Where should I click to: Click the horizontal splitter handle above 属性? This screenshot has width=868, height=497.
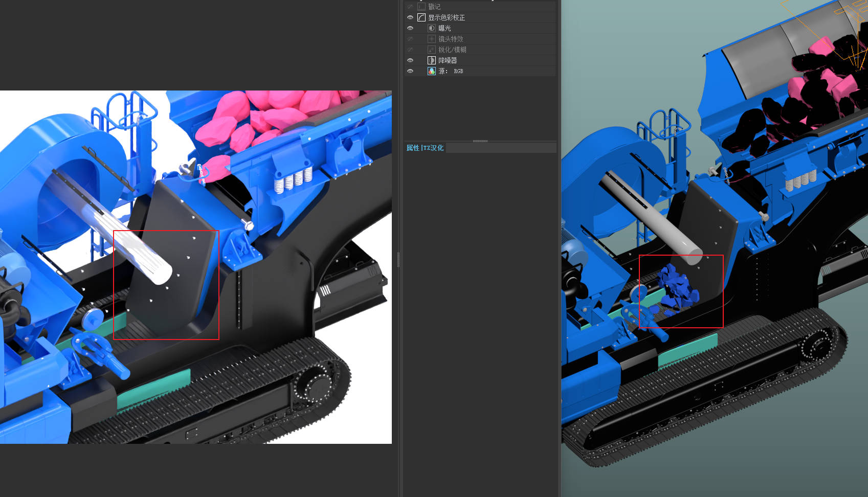pos(480,141)
